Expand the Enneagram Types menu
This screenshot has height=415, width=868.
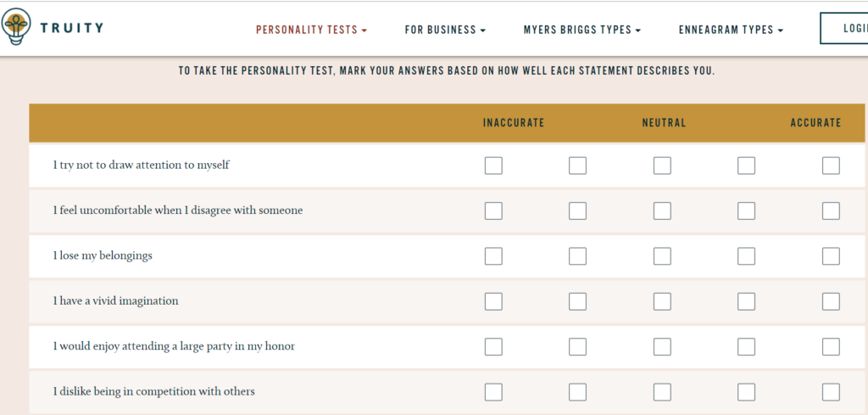point(731,30)
